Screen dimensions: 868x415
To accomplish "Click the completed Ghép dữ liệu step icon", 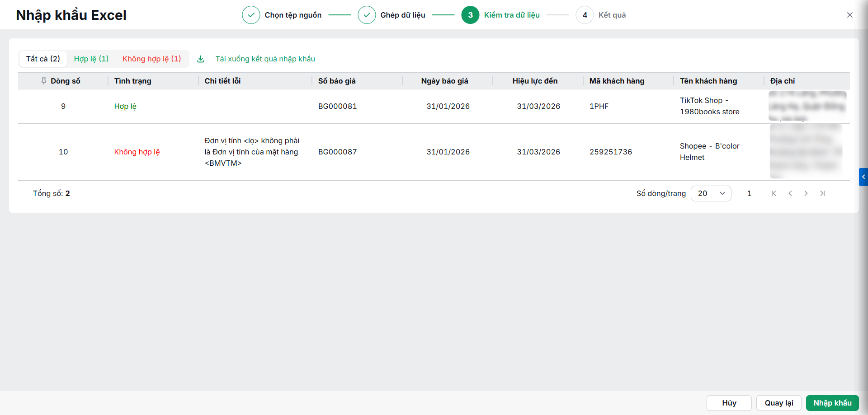I will point(367,15).
